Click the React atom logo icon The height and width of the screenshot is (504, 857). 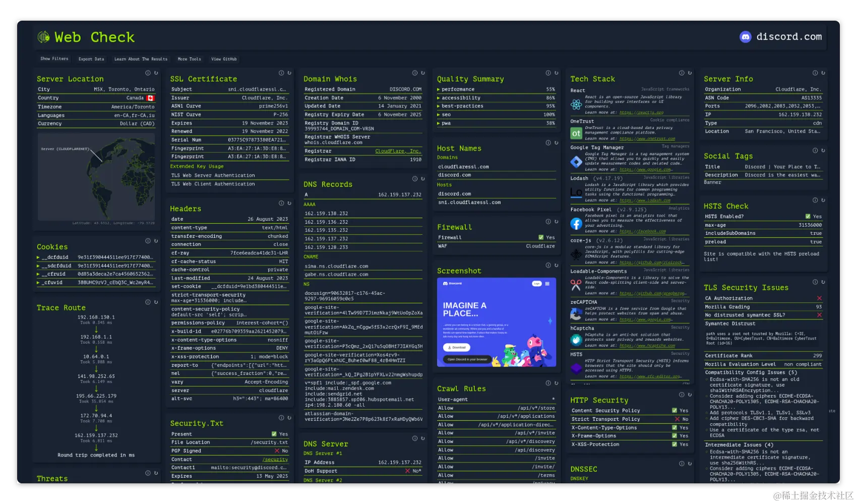click(x=576, y=104)
